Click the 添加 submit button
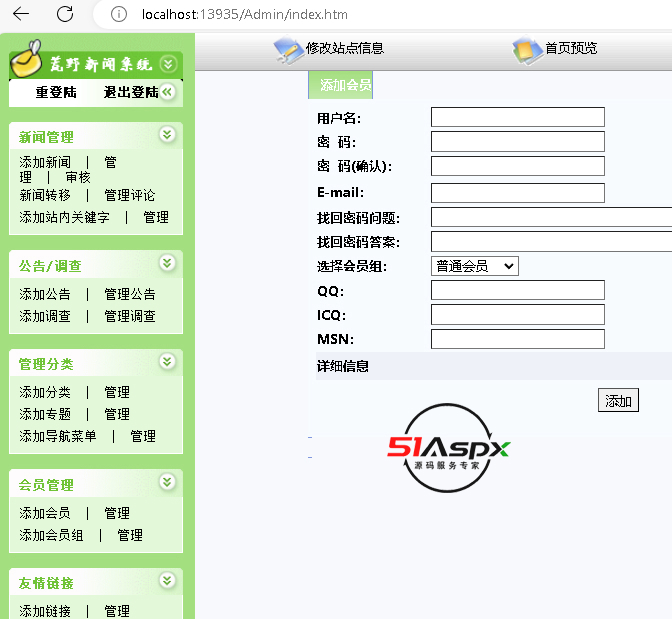Screen dimensions: 672x619 coord(618,400)
